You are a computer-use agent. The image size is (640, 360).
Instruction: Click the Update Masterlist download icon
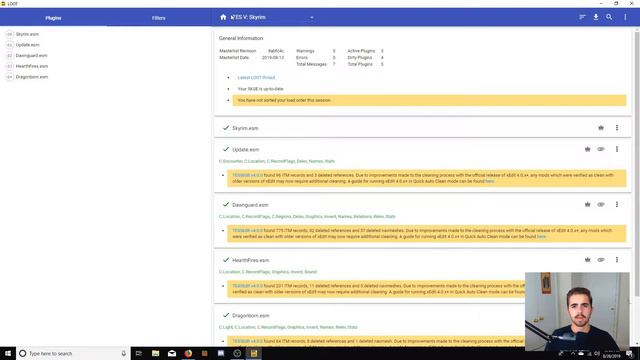(x=596, y=17)
